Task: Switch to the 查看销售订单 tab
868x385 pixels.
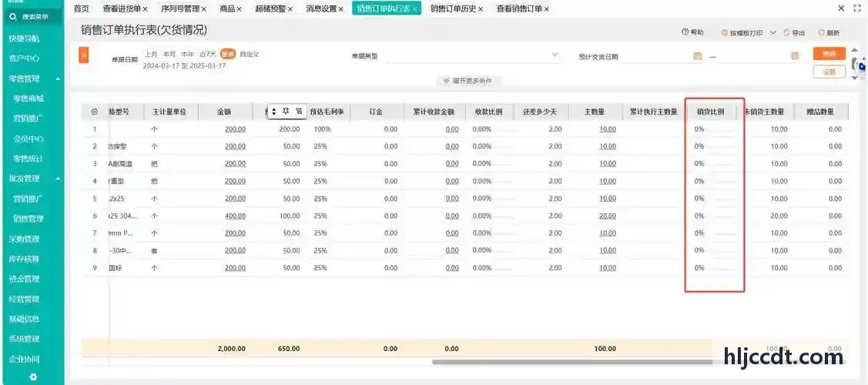Action: [x=519, y=8]
